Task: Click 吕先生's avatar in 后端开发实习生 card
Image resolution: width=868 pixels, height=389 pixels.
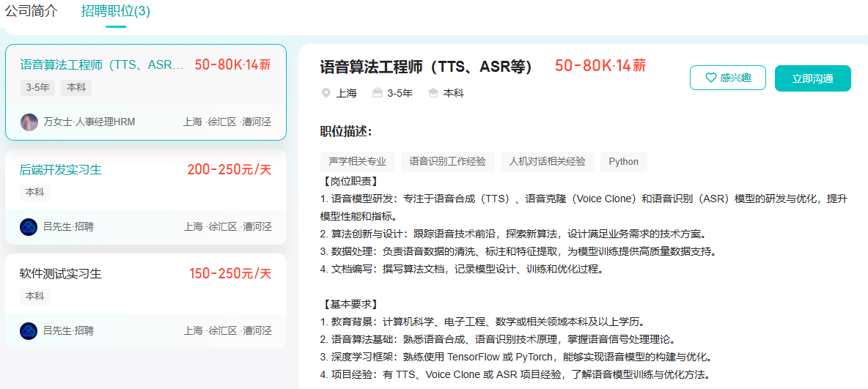Action: coord(29,226)
